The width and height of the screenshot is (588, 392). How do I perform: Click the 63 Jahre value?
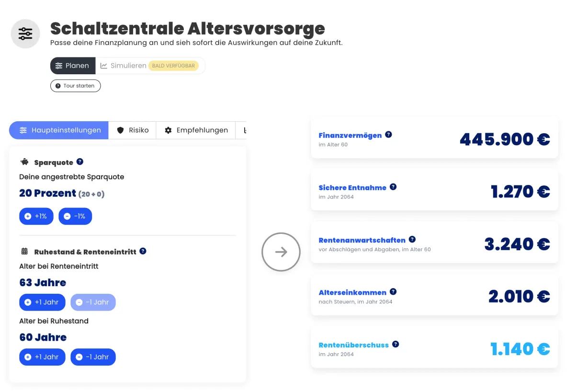pyautogui.click(x=43, y=282)
